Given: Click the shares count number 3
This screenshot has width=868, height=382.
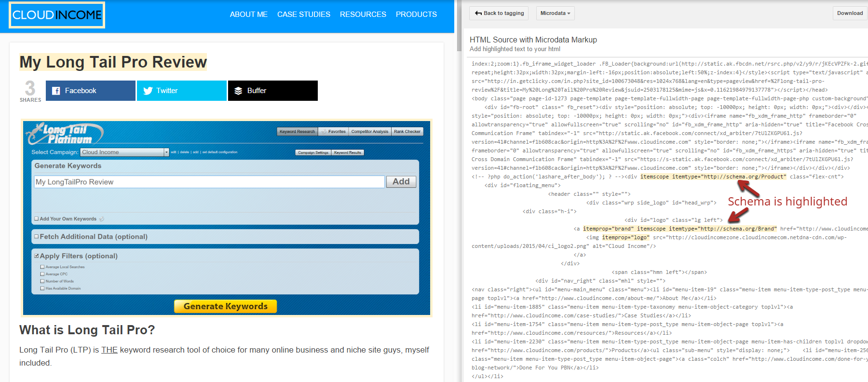Looking at the screenshot, I should [30, 88].
